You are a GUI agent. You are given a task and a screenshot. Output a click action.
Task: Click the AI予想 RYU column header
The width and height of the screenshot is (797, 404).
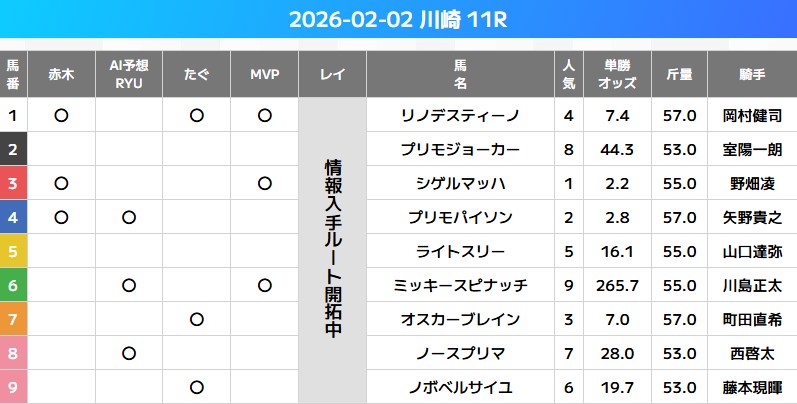click(x=128, y=74)
